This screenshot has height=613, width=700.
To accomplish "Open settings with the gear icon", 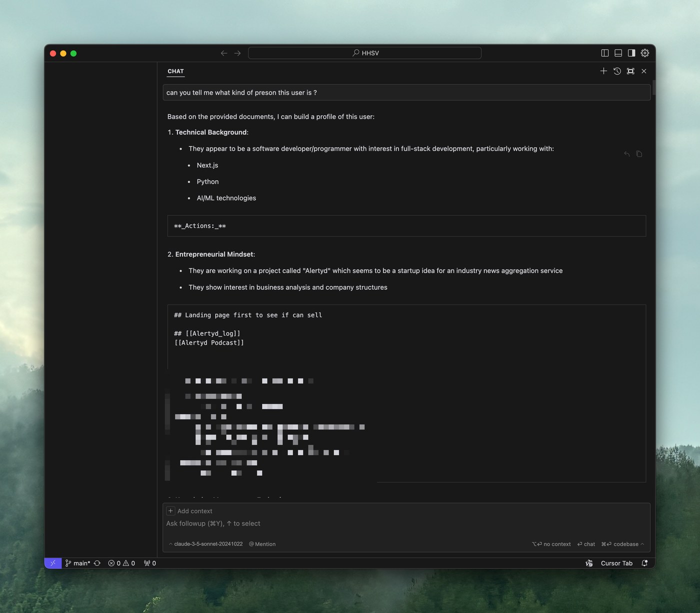I will click(x=645, y=53).
